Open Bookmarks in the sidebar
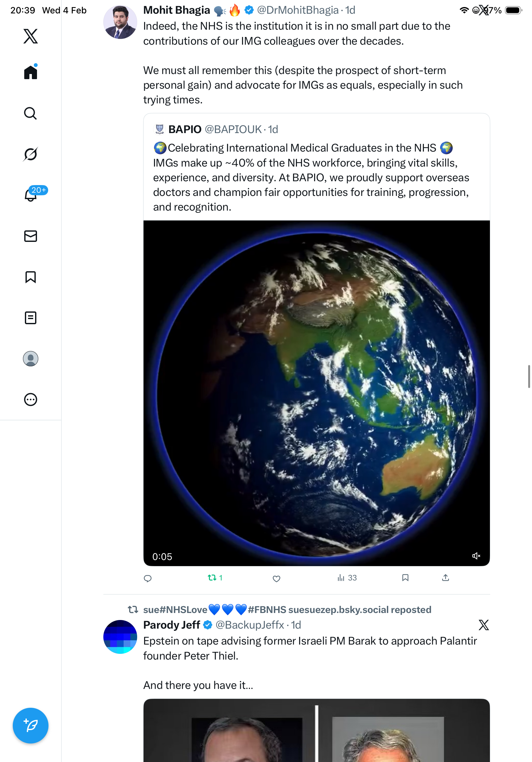 click(x=31, y=277)
